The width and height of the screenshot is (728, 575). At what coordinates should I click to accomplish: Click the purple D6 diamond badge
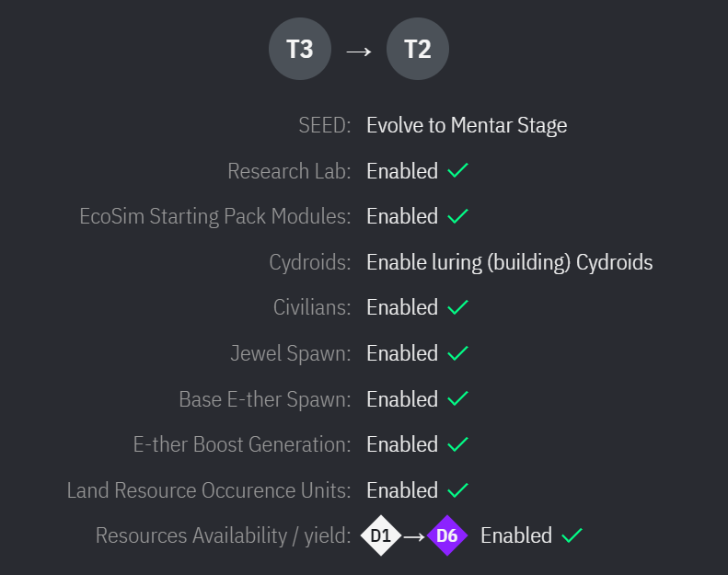447,535
